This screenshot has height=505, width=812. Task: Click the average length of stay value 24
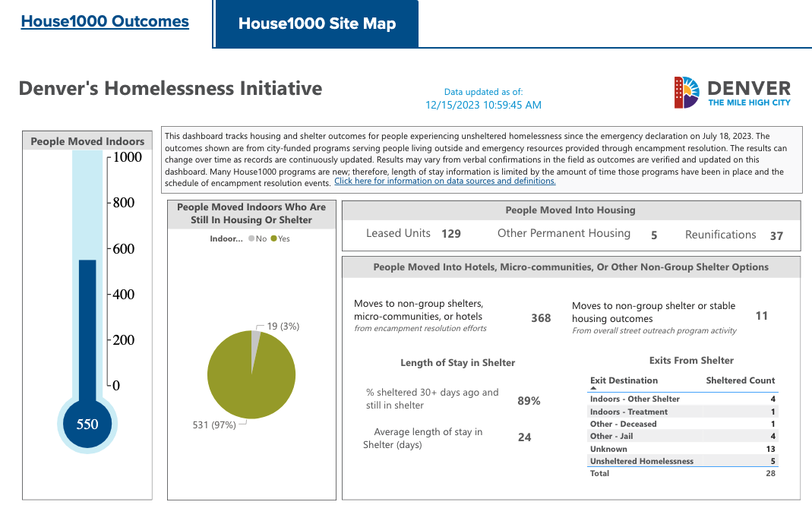(524, 437)
